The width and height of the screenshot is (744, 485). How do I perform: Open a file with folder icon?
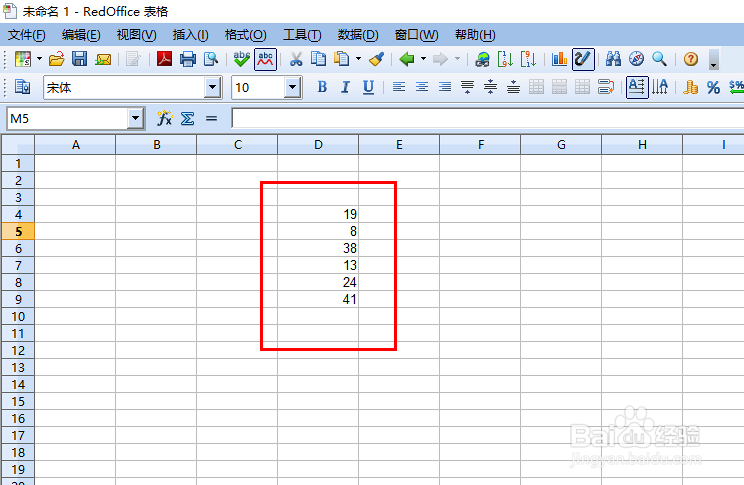pyautogui.click(x=56, y=59)
